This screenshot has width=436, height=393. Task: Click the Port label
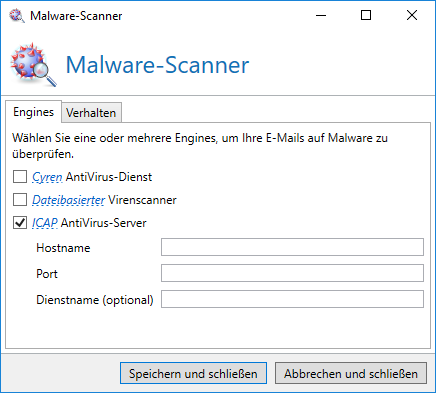47,274
